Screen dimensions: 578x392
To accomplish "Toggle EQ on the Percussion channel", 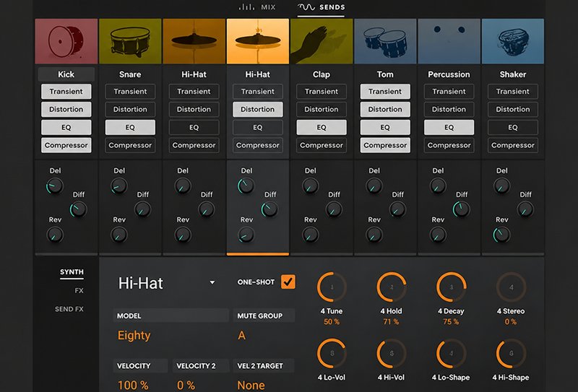I will point(449,128).
